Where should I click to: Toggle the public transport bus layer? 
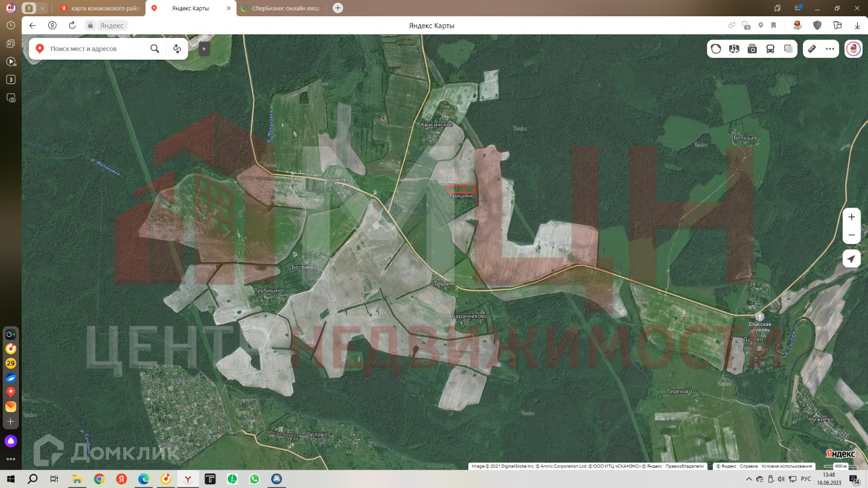[770, 49]
